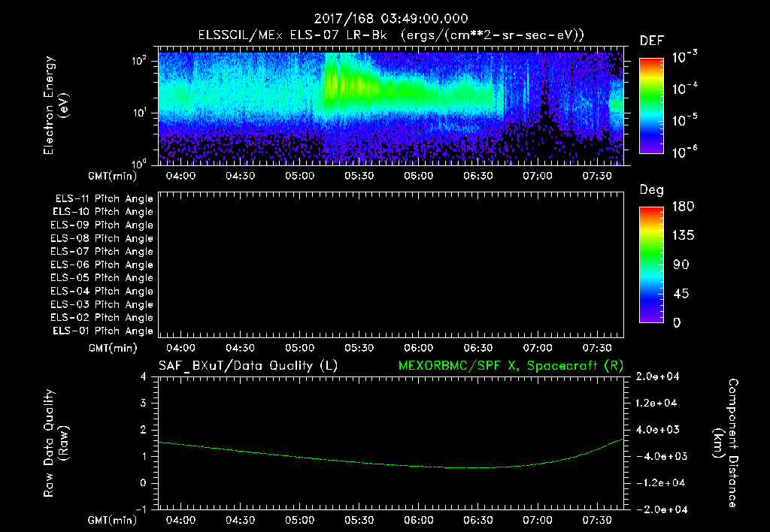Click the 10² electron energy tick label
Viewport: 770px width, 532px height.
point(139,62)
